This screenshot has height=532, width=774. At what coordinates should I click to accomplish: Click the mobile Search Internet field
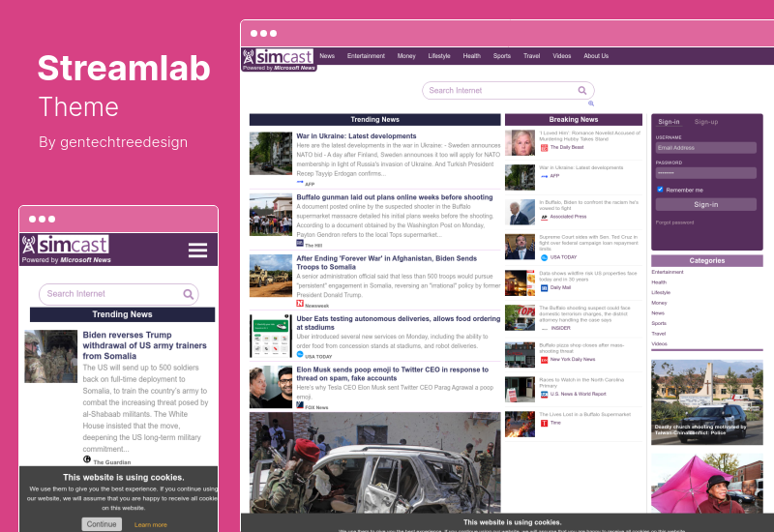click(118, 294)
